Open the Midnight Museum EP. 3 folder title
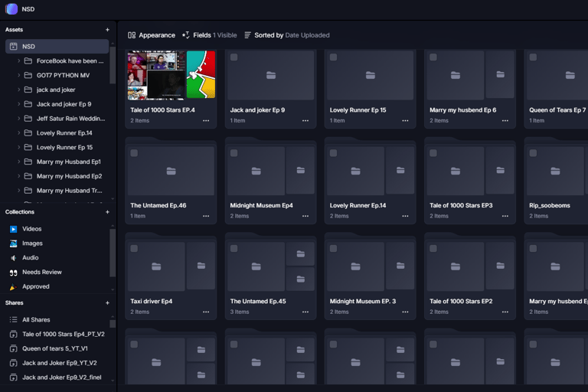 tap(363, 301)
